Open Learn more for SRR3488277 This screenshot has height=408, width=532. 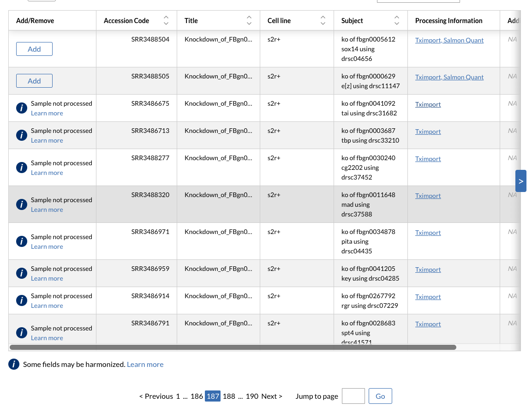[47, 173]
